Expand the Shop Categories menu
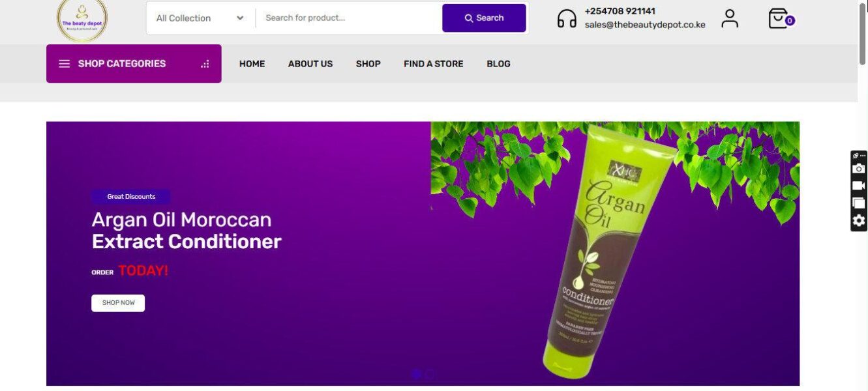Screen dimensions: 868x391 [x=134, y=64]
